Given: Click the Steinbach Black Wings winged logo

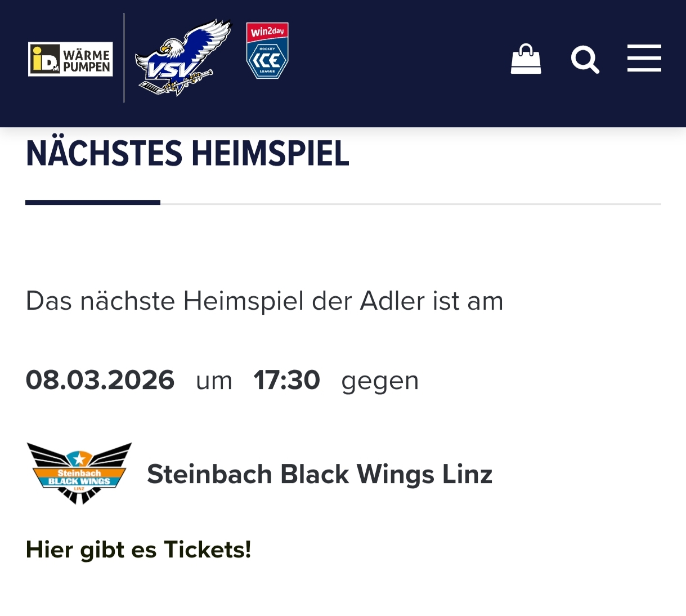Looking at the screenshot, I should point(79,473).
